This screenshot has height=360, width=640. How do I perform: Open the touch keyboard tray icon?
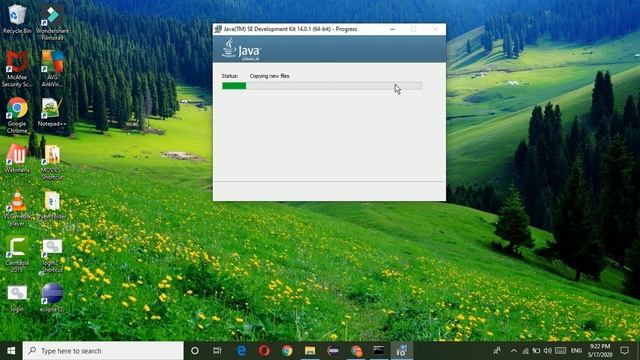561,351
